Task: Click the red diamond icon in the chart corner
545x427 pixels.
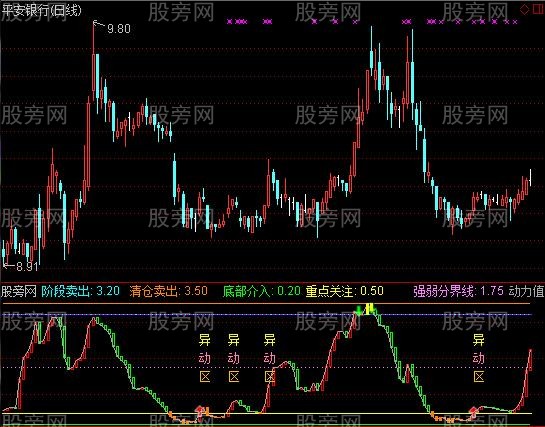Action: click(x=524, y=9)
